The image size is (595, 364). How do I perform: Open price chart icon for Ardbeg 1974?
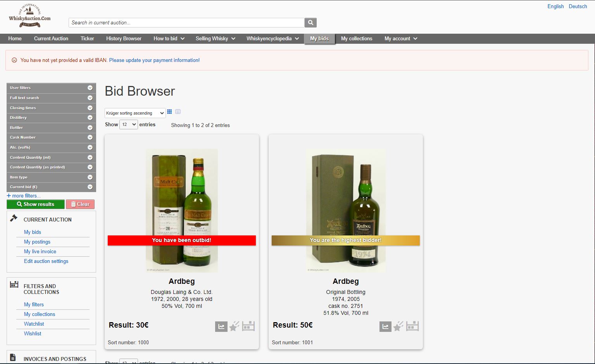click(x=385, y=326)
